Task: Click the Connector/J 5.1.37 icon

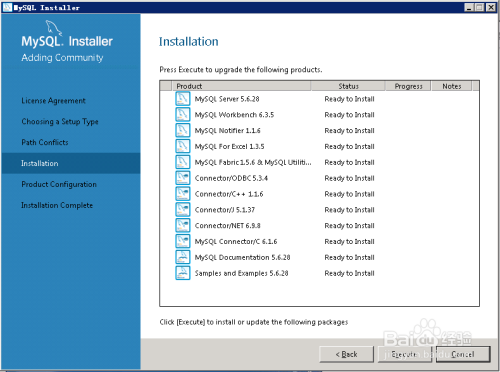Action: tap(183, 209)
